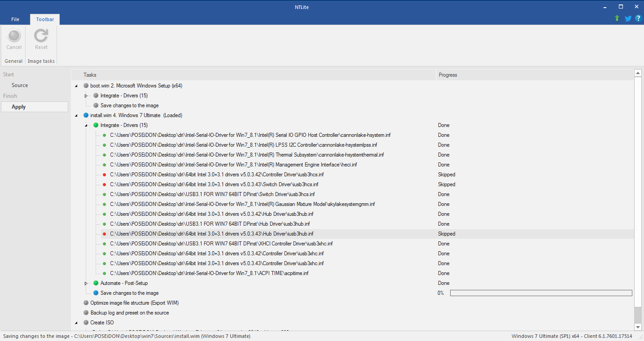
Task: Click gray dot of boot.wim Integrate - Drivers
Action: tap(96, 96)
